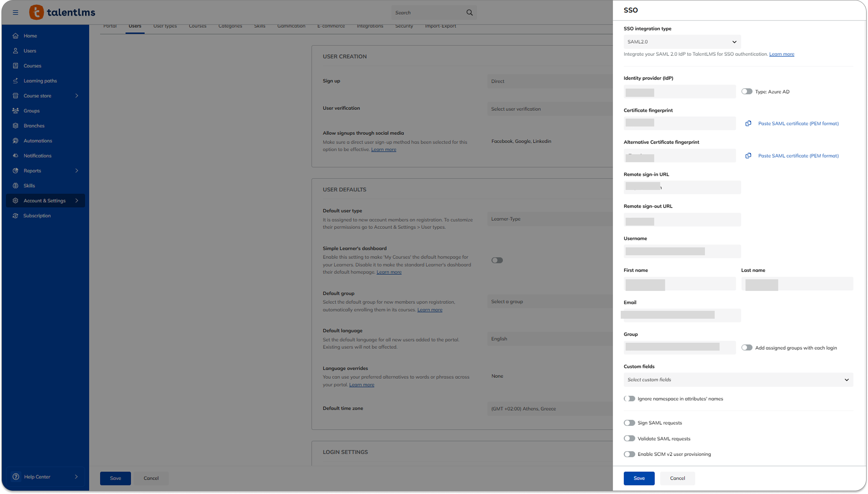The image size is (868, 494).
Task: Expand the Select custom fields dropdown
Action: [x=738, y=380]
